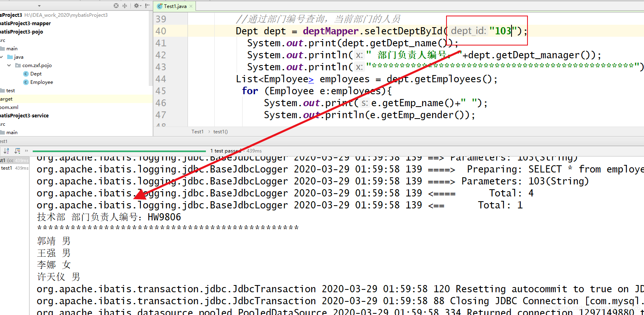Click console output '郭靖 男'
This screenshot has height=315, width=644.
point(54,241)
